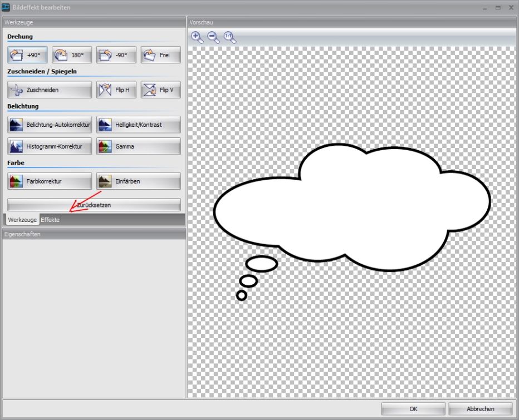The height and width of the screenshot is (420, 519).
Task: Cancel with the Abbrechen button
Action: coord(480,409)
